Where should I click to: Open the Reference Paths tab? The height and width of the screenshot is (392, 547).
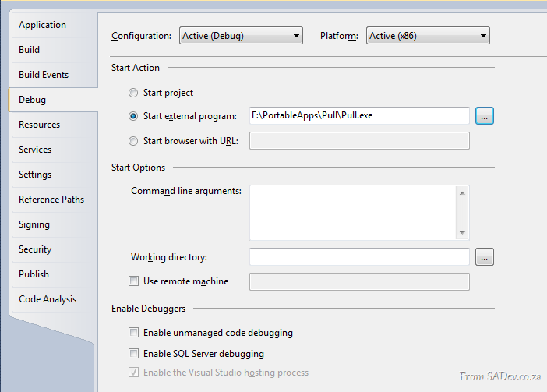coord(51,200)
